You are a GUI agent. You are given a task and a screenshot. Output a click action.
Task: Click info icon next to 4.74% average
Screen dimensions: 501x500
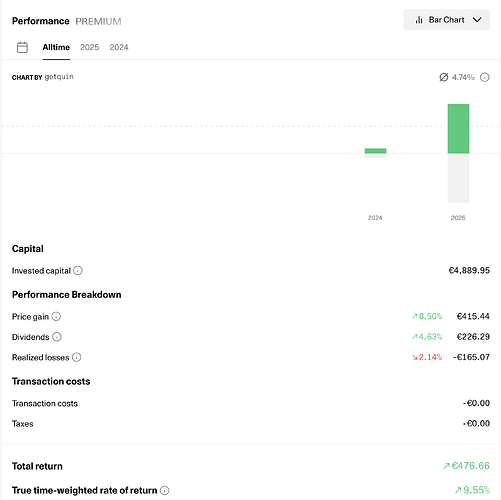click(485, 77)
